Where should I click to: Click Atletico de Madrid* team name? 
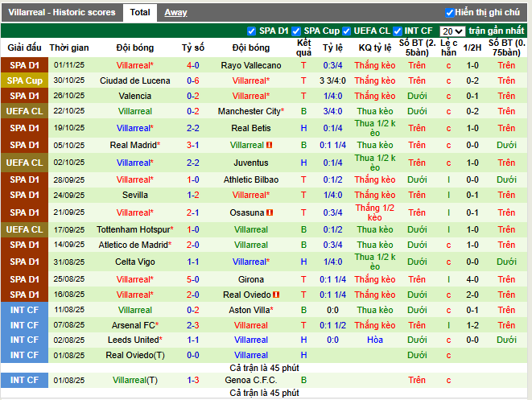point(134,245)
